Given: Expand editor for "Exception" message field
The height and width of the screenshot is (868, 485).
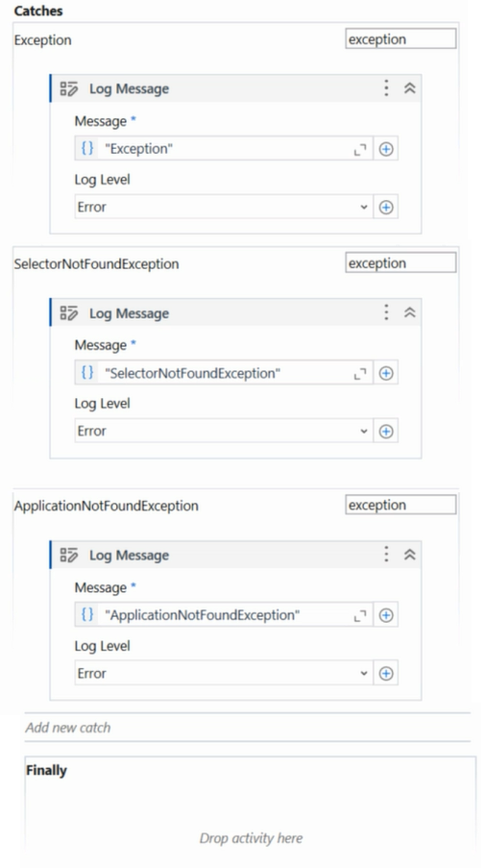Looking at the screenshot, I should (360, 149).
